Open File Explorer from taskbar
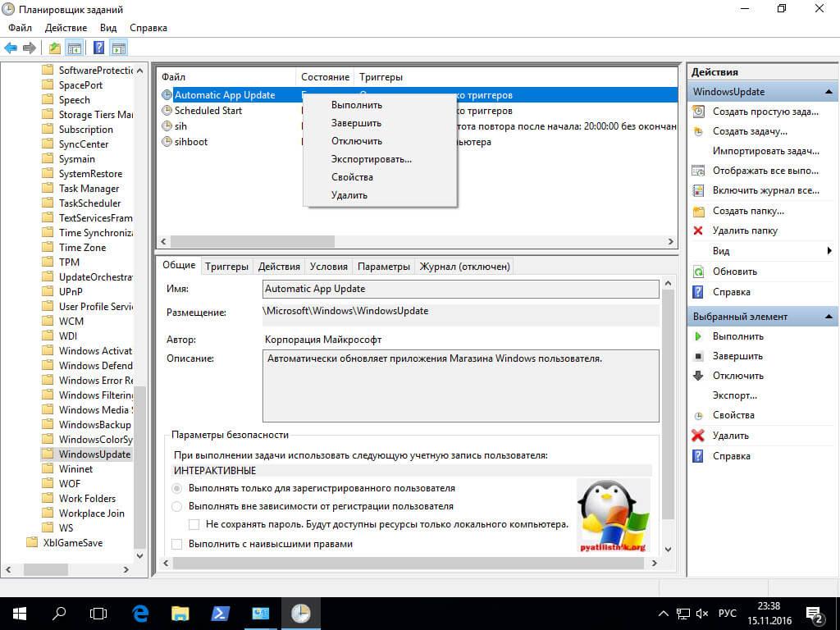840x630 pixels. pyautogui.click(x=180, y=614)
